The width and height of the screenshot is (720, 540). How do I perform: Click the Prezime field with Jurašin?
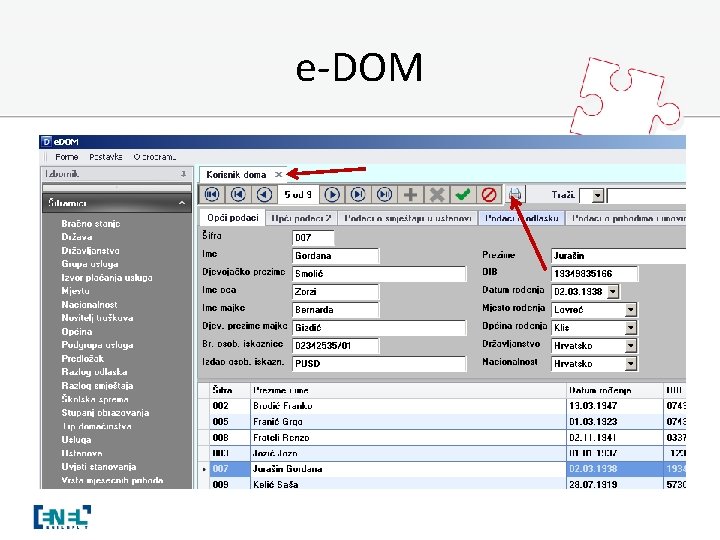click(x=618, y=256)
